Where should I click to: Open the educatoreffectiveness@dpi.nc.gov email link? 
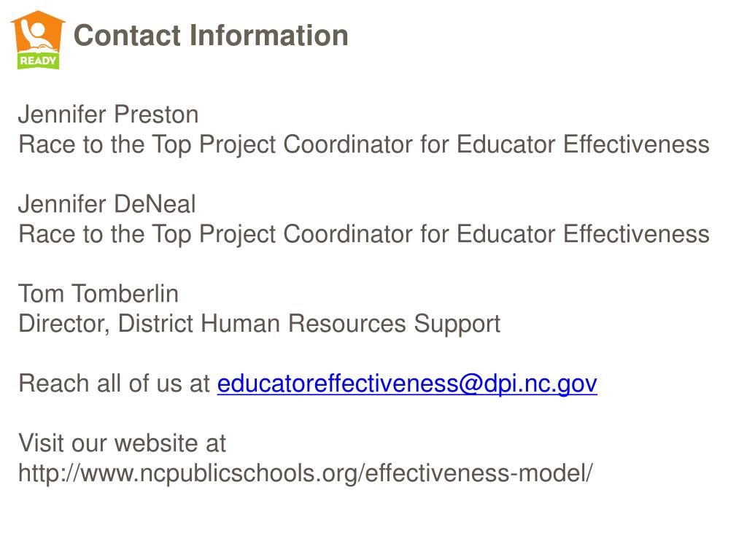click(x=407, y=384)
